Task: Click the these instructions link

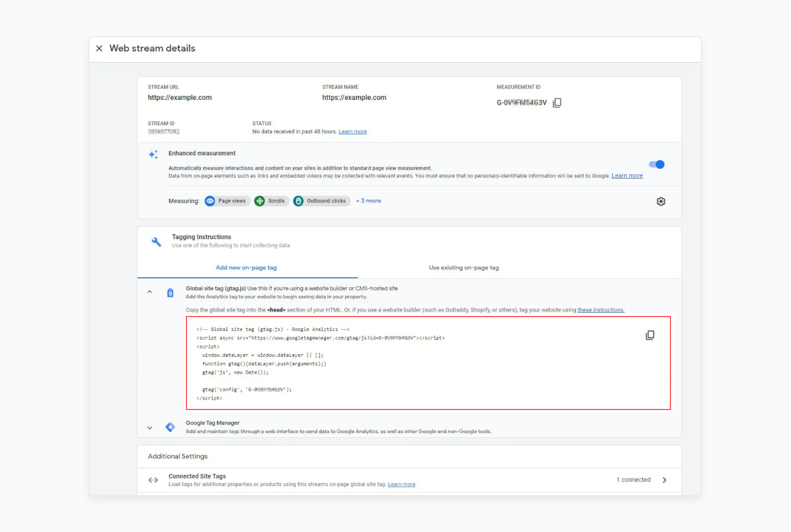Action: coord(601,310)
